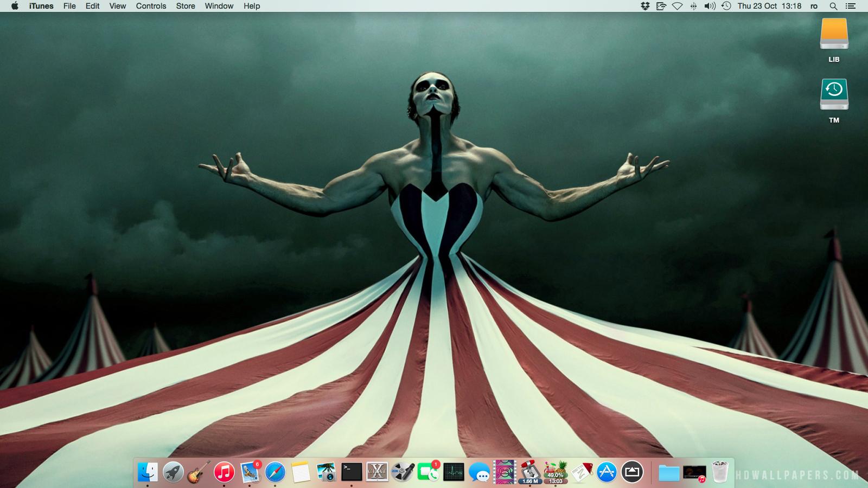This screenshot has height=488, width=868.
Task: Launch Launchpad rocket icon in dock
Action: (173, 472)
